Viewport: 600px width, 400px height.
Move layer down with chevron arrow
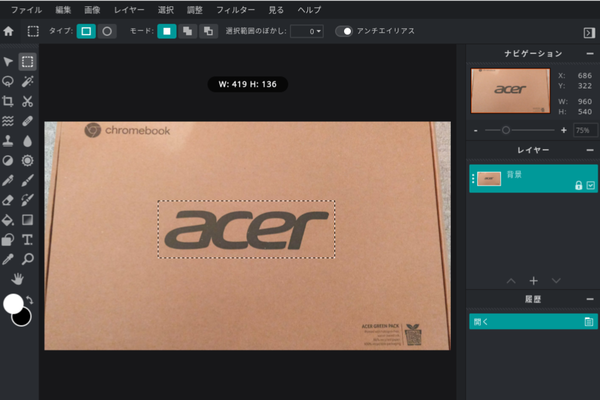coord(556,281)
